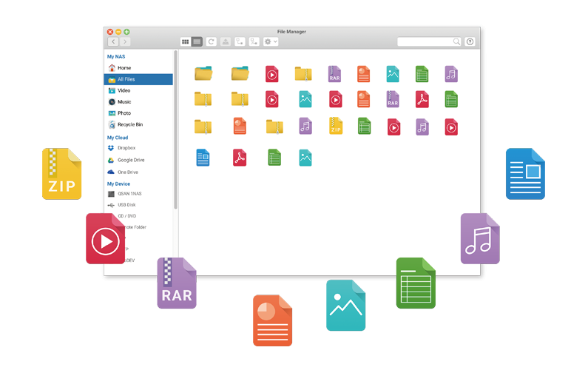This screenshot has height=370, width=588.
Task: Select the RAR file in the second row
Action: point(393,99)
